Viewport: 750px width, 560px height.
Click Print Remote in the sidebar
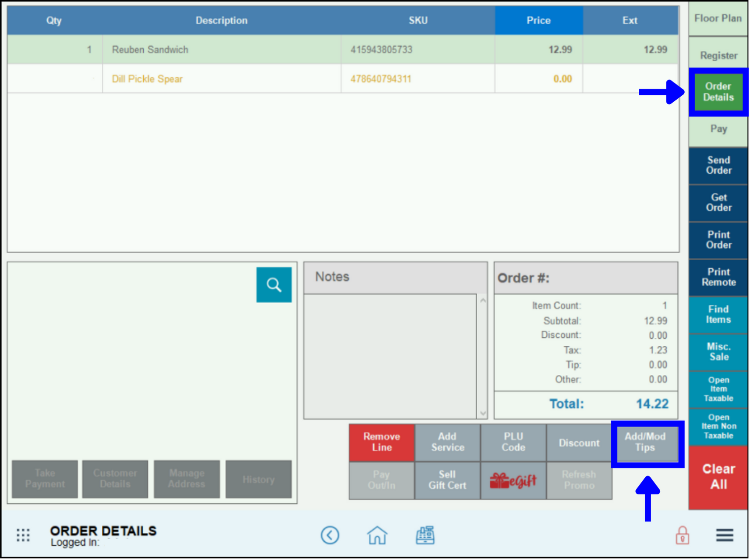pyautogui.click(x=717, y=277)
